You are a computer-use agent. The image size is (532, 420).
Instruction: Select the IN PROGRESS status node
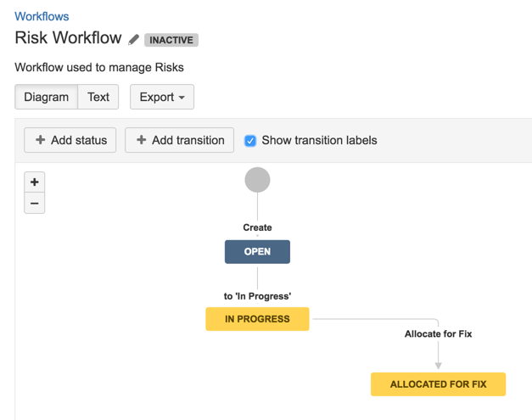257,319
